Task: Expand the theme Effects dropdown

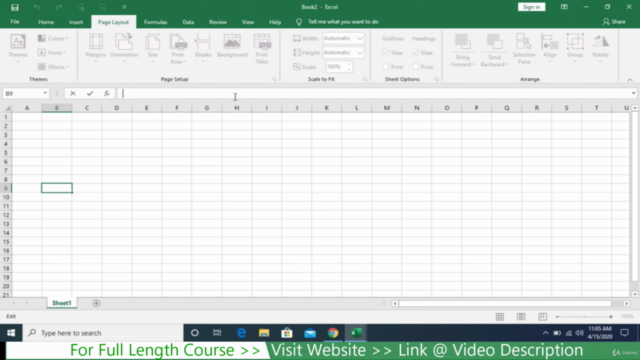Action: (x=53, y=67)
